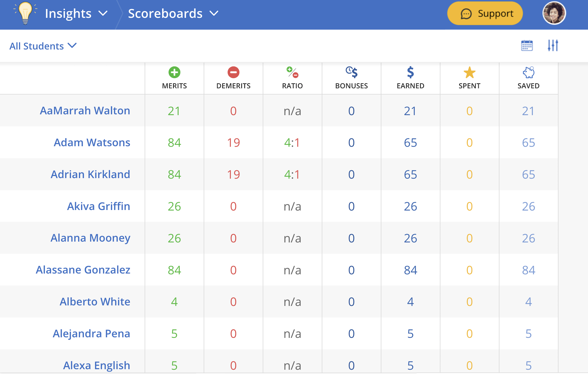Click the green plus Merits icon
The width and height of the screenshot is (588, 385).
pos(174,72)
